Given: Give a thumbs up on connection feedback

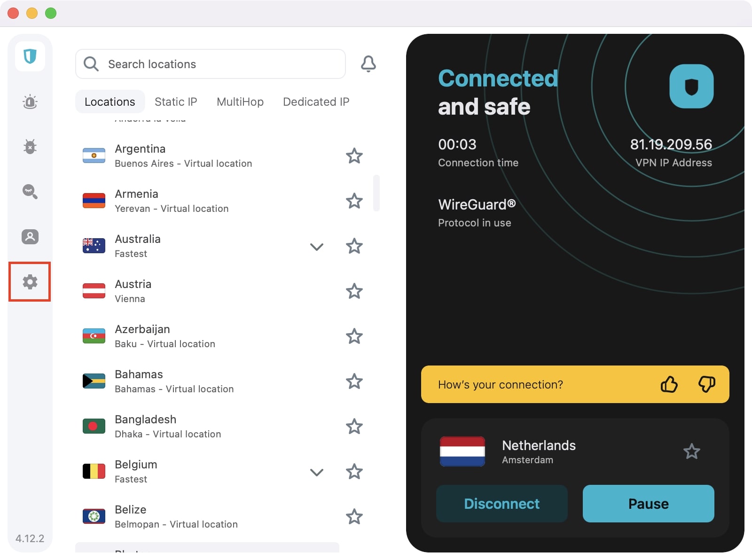Looking at the screenshot, I should point(669,385).
